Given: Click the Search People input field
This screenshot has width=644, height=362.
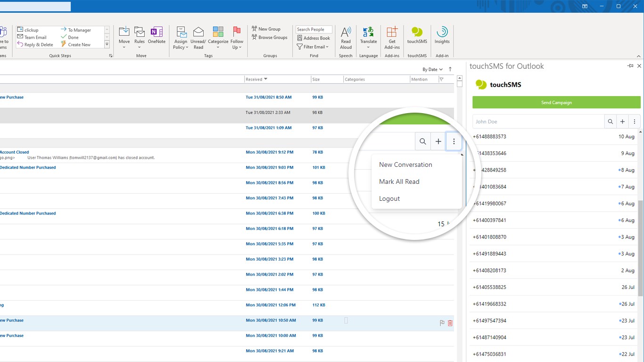Looking at the screenshot, I should [314, 29].
